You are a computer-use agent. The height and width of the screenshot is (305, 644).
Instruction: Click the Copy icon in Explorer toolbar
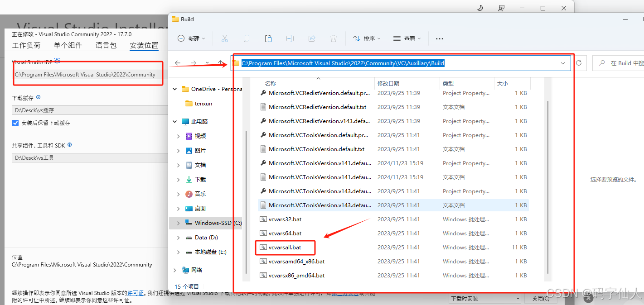tap(246, 38)
